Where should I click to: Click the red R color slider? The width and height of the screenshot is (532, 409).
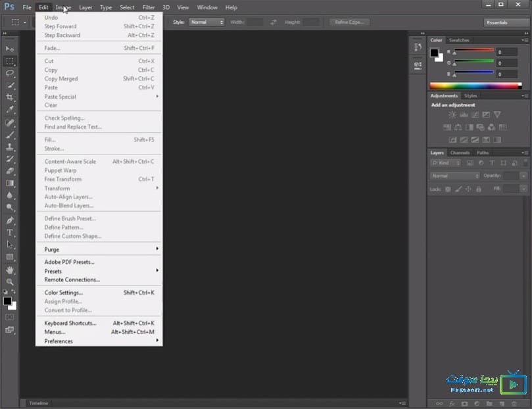tap(474, 51)
